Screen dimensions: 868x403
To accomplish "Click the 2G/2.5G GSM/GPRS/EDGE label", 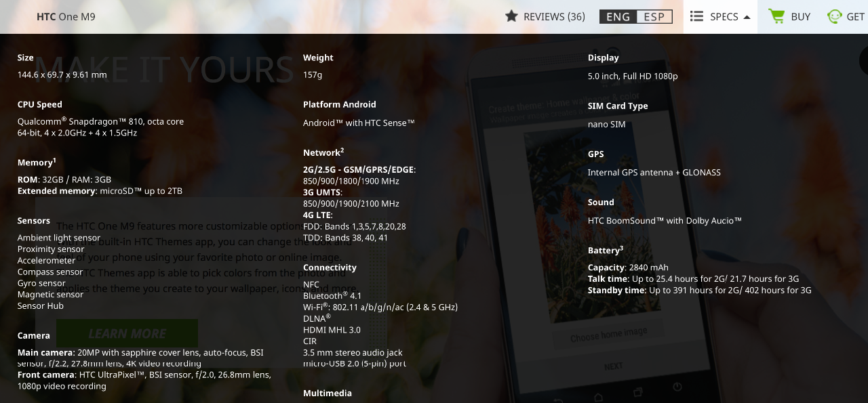I will [x=359, y=169].
